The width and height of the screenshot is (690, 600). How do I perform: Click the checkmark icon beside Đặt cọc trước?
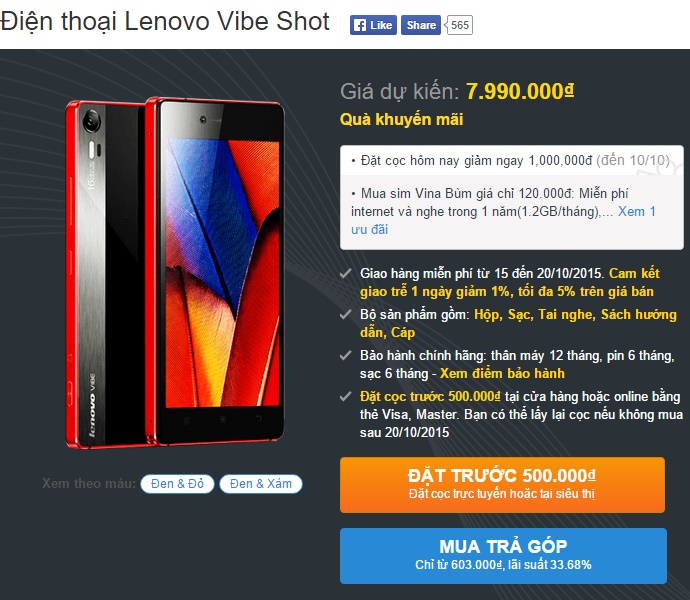point(346,397)
